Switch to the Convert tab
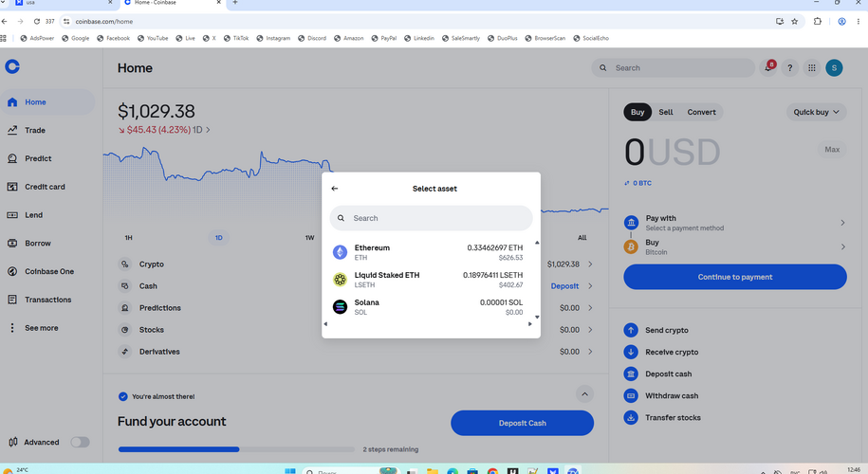 coord(701,112)
